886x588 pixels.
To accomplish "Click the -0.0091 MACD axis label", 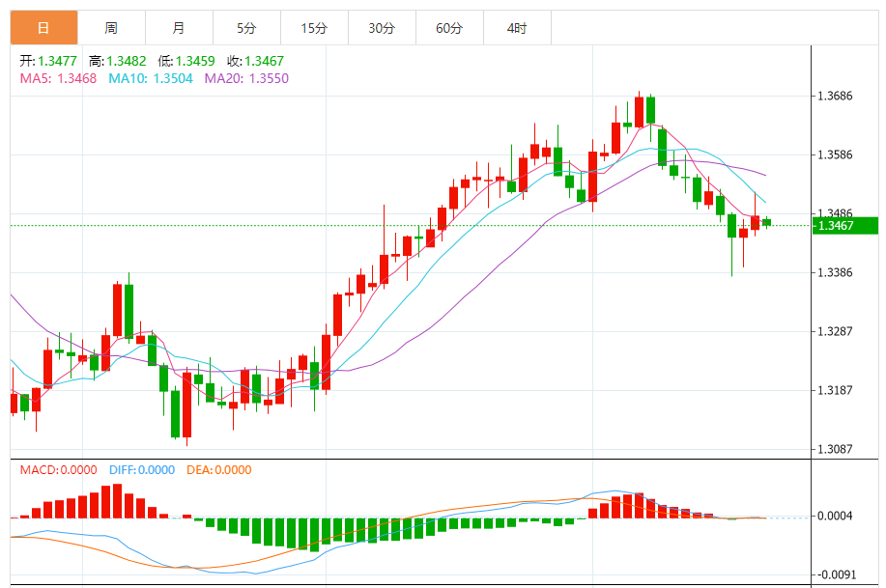I will click(837, 574).
